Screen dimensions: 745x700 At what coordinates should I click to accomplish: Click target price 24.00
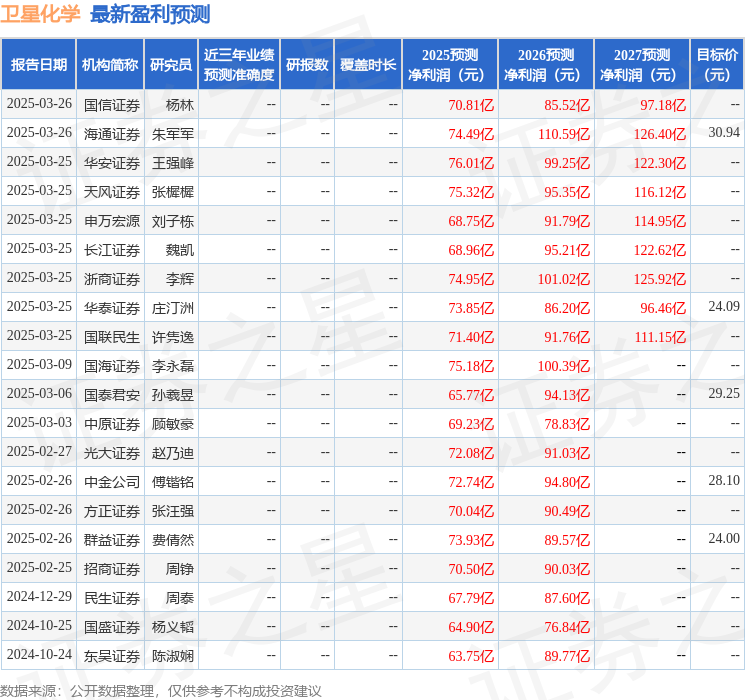click(724, 538)
